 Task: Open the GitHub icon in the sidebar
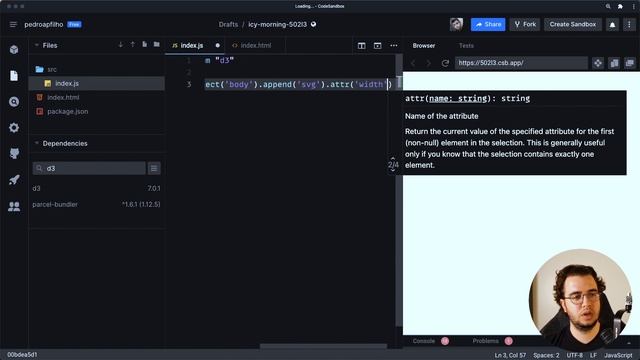[x=14, y=153]
